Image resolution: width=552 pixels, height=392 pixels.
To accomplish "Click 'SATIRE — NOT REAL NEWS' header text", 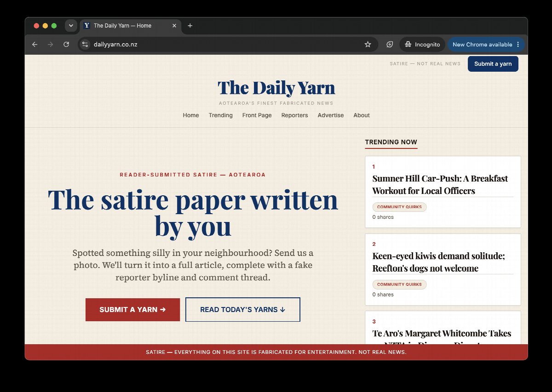I will 425,64.
